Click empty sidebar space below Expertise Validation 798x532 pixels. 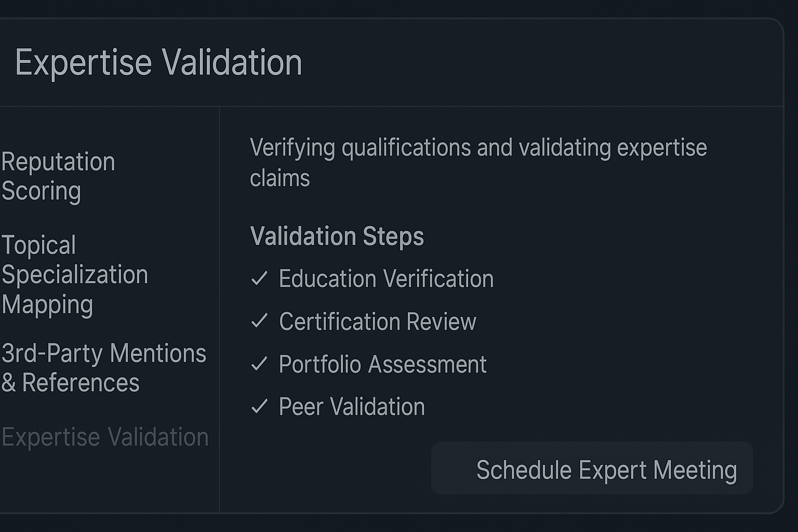point(104,483)
